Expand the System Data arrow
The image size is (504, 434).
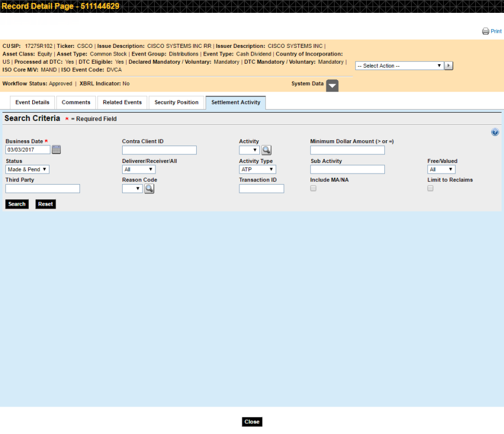(332, 85)
